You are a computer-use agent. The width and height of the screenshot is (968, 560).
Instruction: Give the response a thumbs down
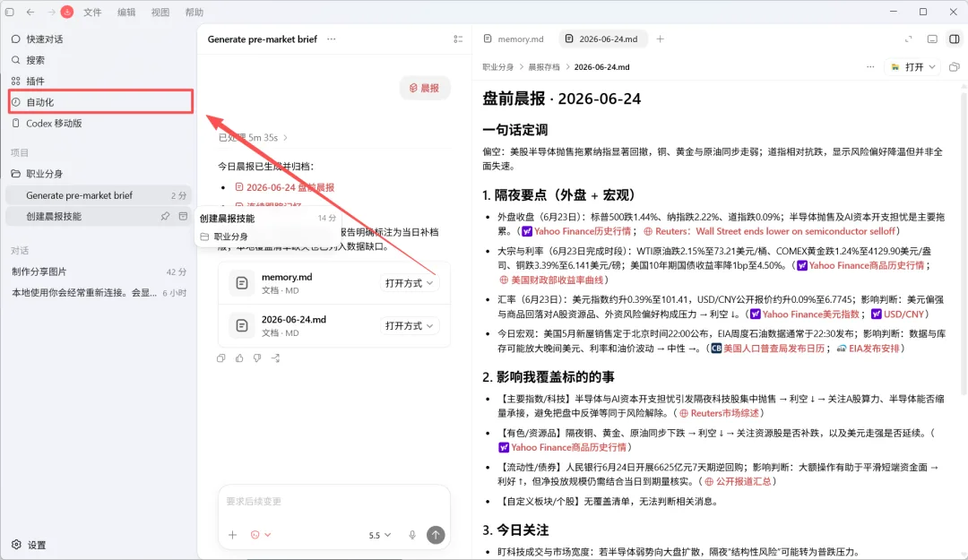257,358
